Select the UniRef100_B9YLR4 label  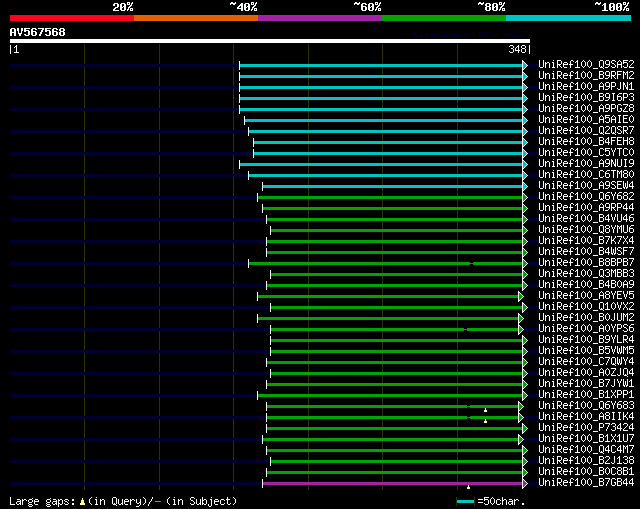(586, 340)
